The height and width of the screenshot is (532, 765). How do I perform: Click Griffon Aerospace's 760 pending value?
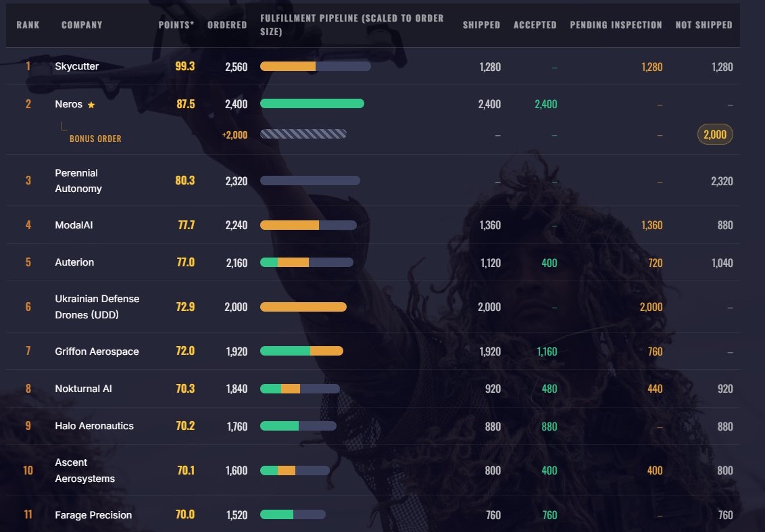pos(656,352)
